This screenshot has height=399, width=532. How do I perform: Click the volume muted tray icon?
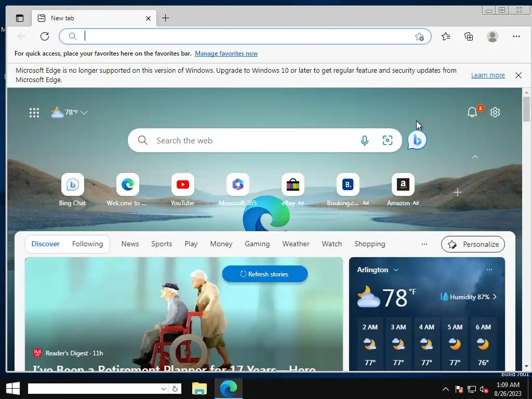(484, 389)
